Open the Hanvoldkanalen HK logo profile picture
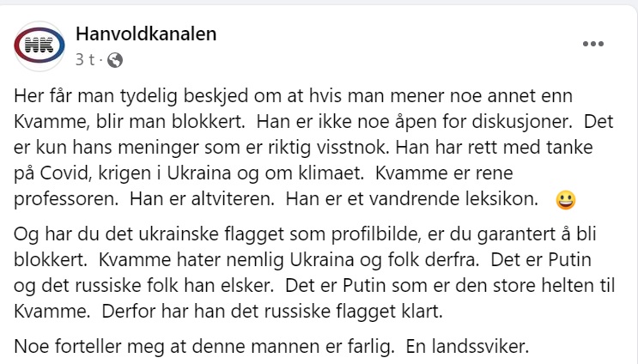This screenshot has height=364, width=638. point(39,45)
